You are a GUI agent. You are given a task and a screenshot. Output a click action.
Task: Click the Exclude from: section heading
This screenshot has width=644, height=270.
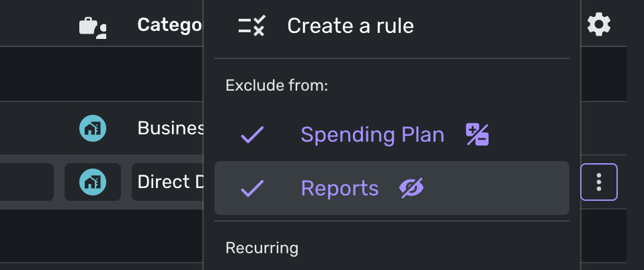tap(276, 85)
